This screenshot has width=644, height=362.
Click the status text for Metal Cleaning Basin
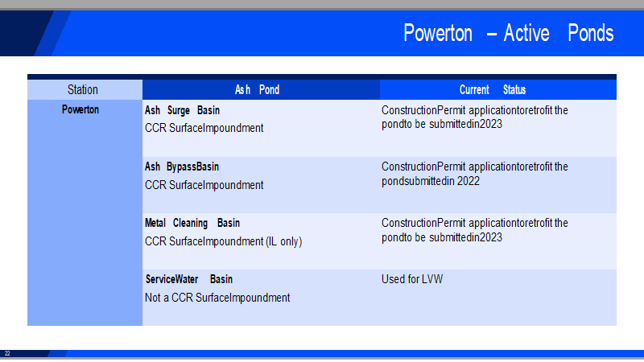pos(474,230)
